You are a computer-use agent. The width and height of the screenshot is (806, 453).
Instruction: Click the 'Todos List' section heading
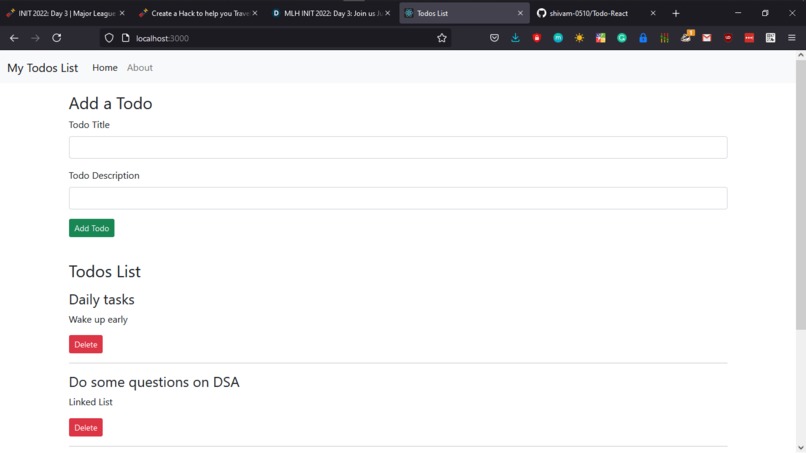coord(105,271)
